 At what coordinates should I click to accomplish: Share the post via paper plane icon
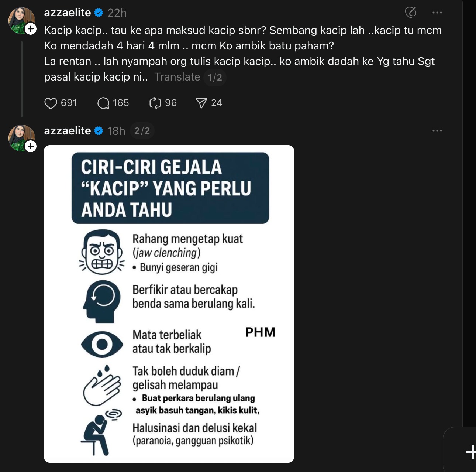point(201,103)
